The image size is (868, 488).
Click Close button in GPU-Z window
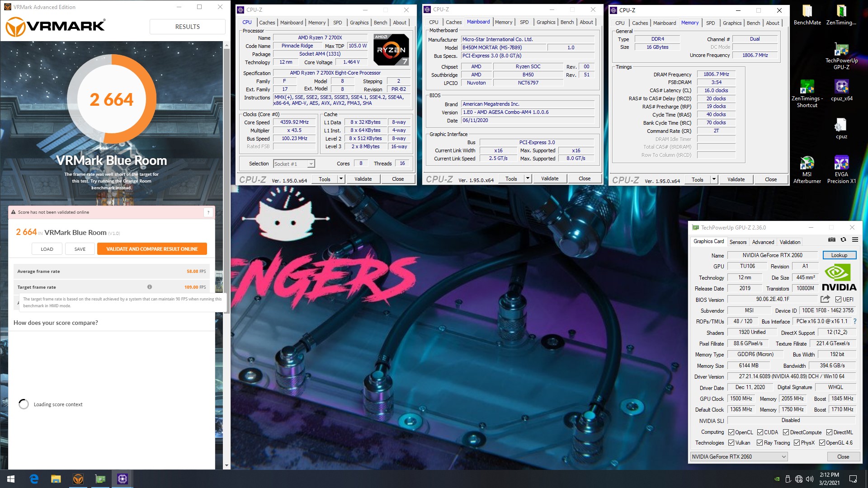coord(843,457)
